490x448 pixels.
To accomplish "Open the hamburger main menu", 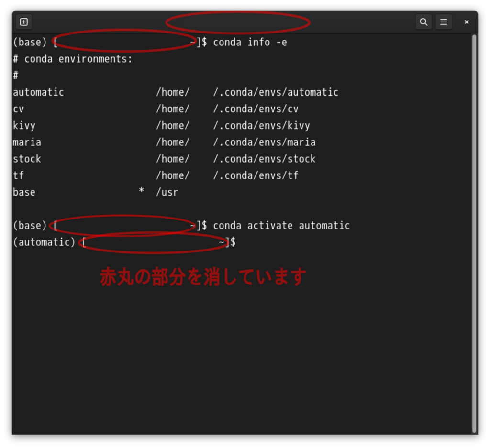I will (x=444, y=22).
